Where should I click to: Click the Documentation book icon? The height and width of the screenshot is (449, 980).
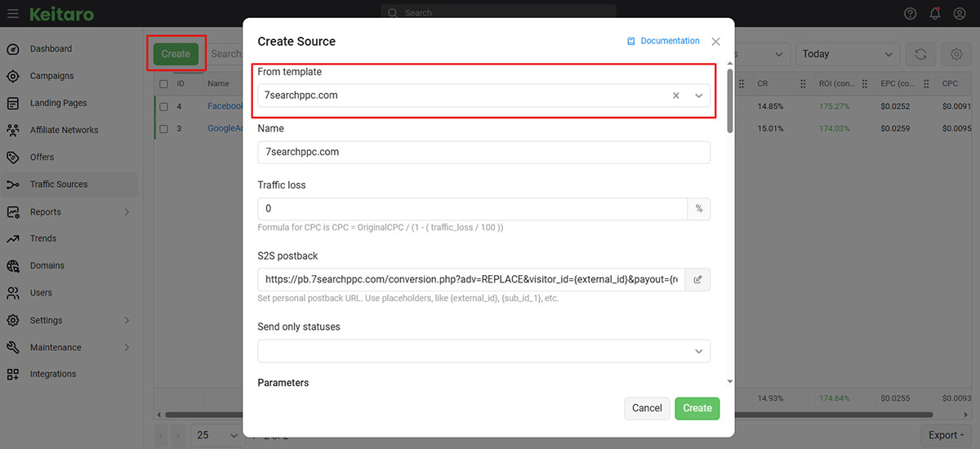tap(631, 41)
